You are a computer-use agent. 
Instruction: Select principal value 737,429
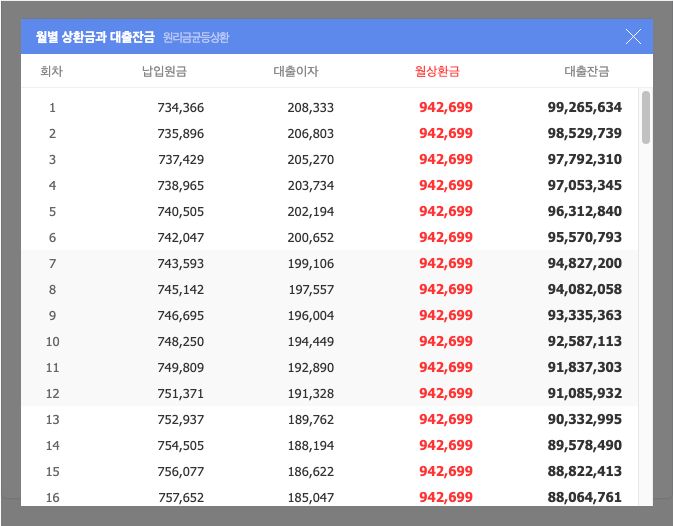tap(181, 160)
